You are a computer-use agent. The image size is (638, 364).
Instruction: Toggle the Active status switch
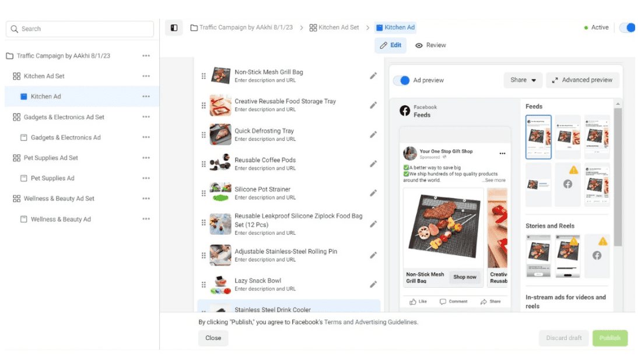(627, 27)
